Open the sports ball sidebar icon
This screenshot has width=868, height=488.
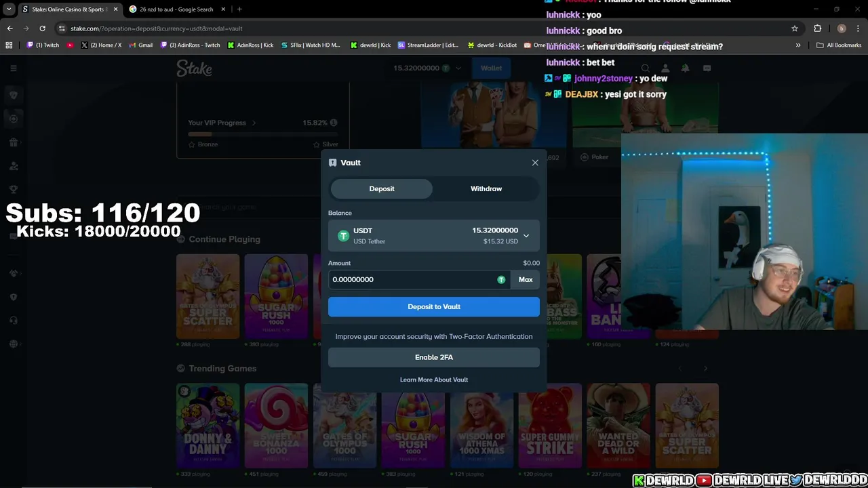(13, 119)
